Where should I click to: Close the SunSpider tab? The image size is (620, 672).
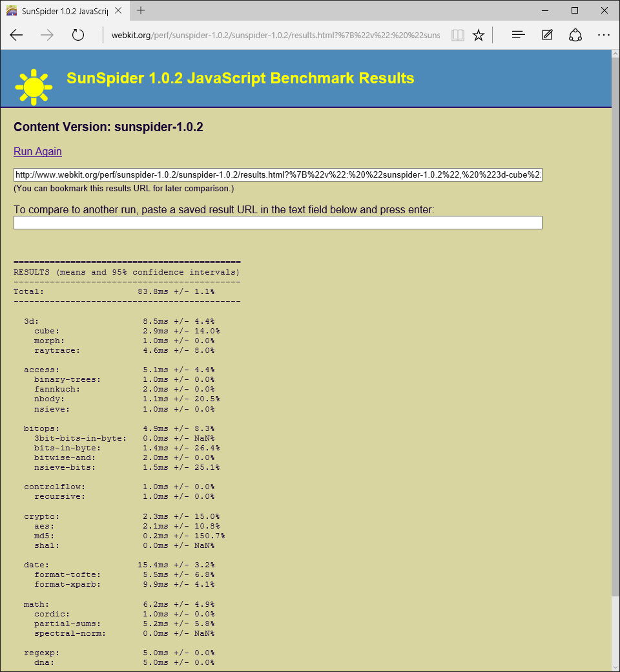(118, 11)
